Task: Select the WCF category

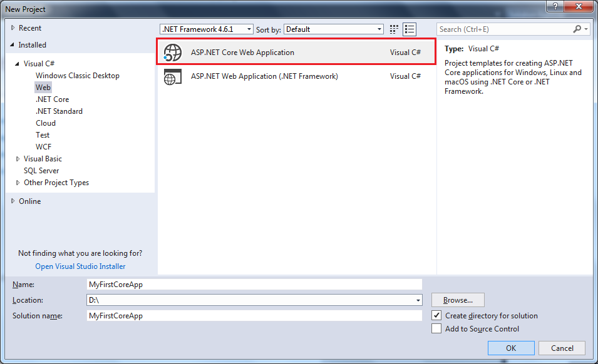Action: pos(43,147)
